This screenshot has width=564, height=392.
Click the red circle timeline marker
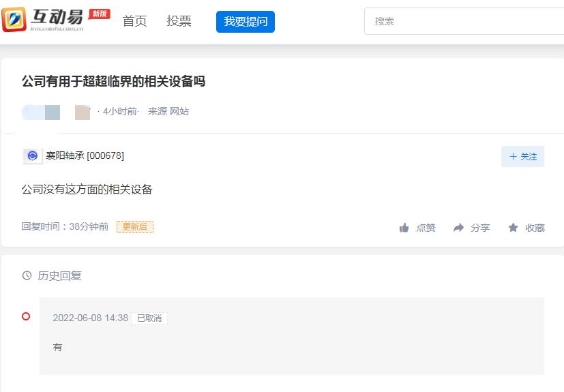(x=26, y=316)
